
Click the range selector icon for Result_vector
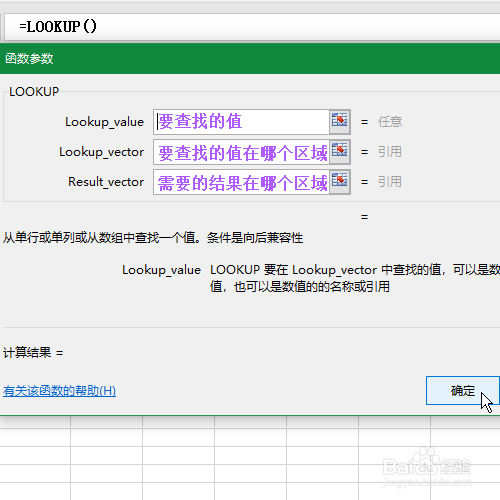[x=340, y=182]
